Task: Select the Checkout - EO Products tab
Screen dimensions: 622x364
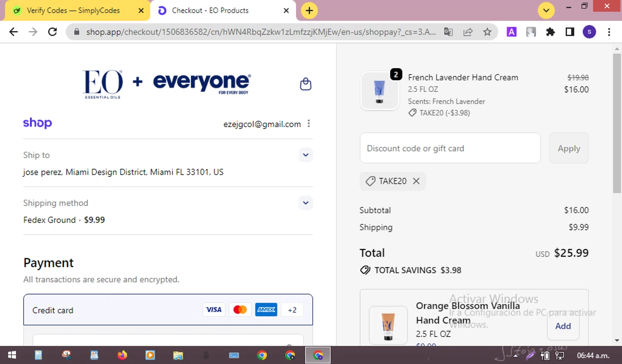Action: coord(210,10)
